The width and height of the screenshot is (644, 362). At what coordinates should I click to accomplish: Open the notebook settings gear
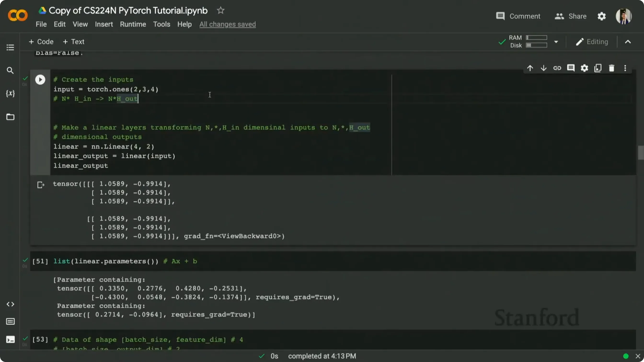click(602, 16)
